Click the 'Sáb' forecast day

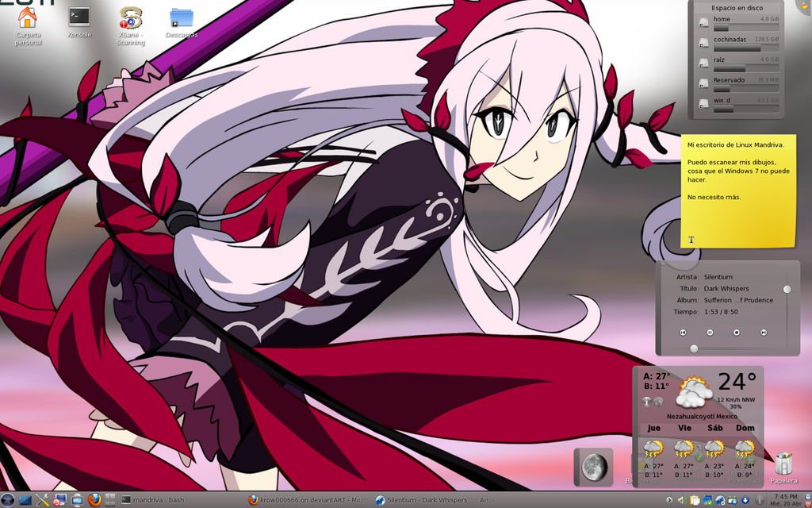714,428
